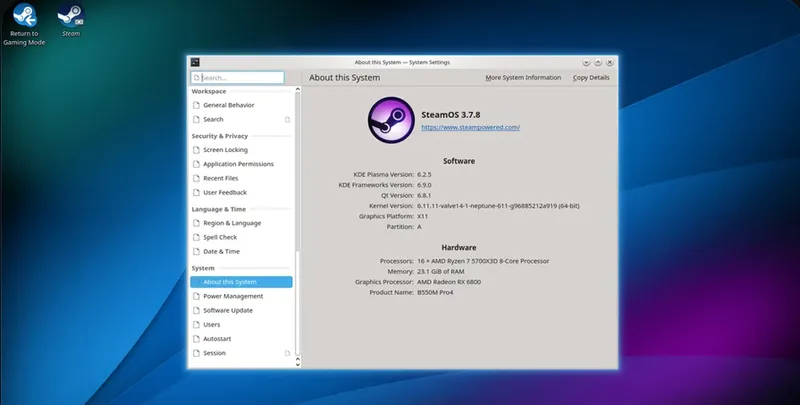Click the indicator icon right of Search row
The image size is (800, 405).
pos(287,120)
